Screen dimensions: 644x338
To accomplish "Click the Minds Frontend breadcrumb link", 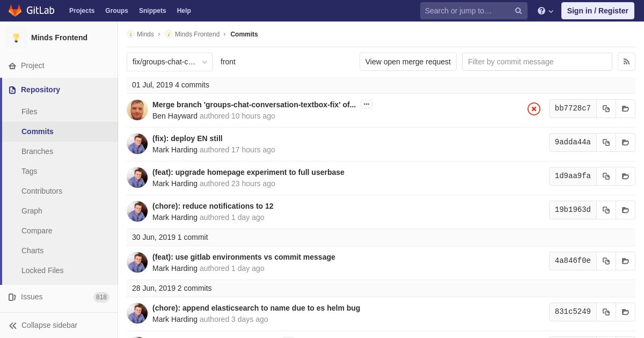I will pyautogui.click(x=192, y=34).
